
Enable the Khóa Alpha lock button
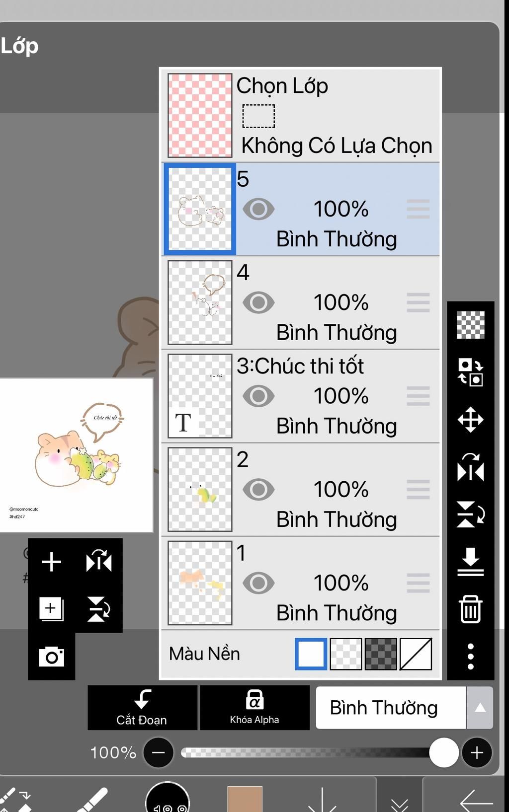pos(254,708)
